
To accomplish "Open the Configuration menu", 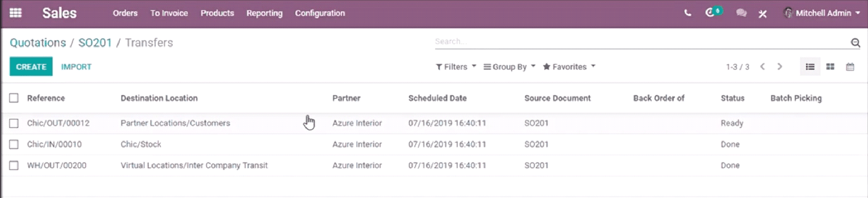I will (320, 13).
